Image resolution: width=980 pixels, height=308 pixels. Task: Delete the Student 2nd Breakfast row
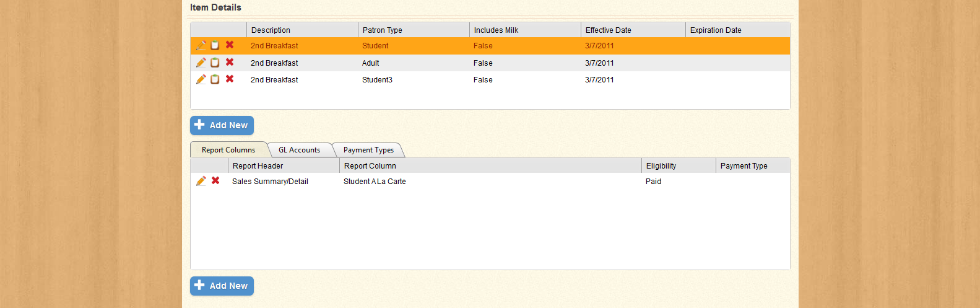click(230, 45)
